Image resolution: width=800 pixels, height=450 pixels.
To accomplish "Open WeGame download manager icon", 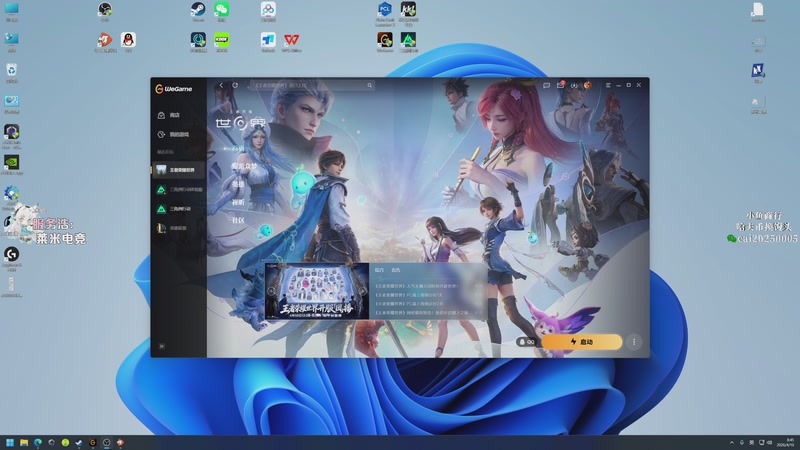I will 574,85.
